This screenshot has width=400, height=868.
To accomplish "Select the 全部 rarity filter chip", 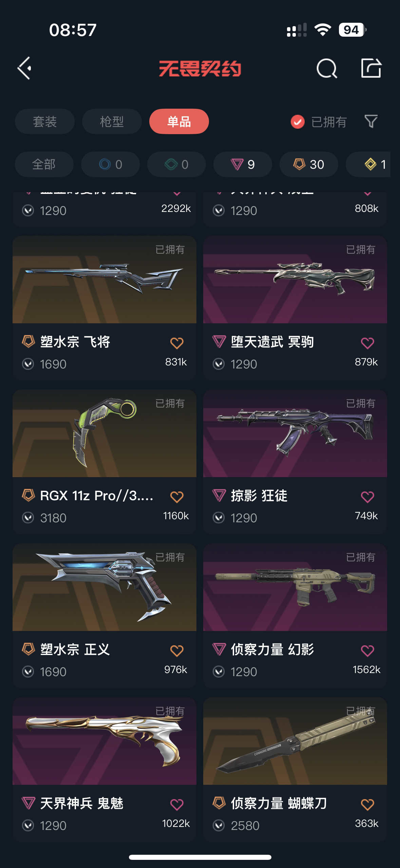I will click(44, 164).
